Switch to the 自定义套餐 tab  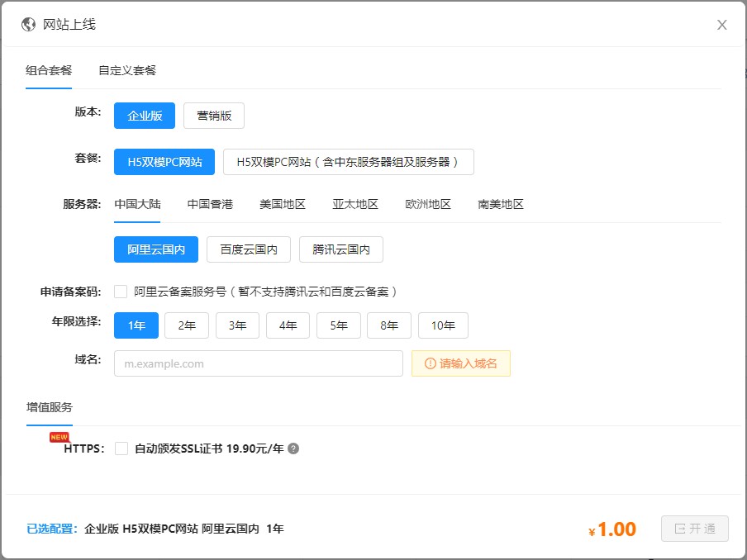[x=127, y=70]
